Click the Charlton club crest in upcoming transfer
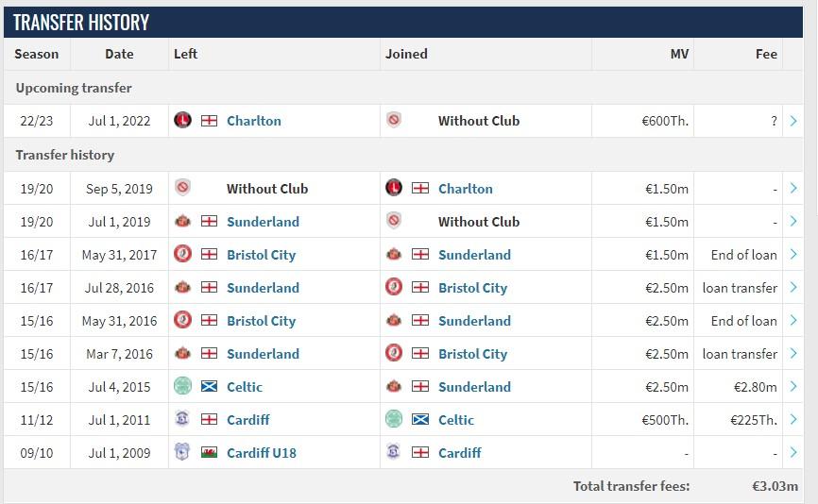This screenshot has width=818, height=504. 183,121
